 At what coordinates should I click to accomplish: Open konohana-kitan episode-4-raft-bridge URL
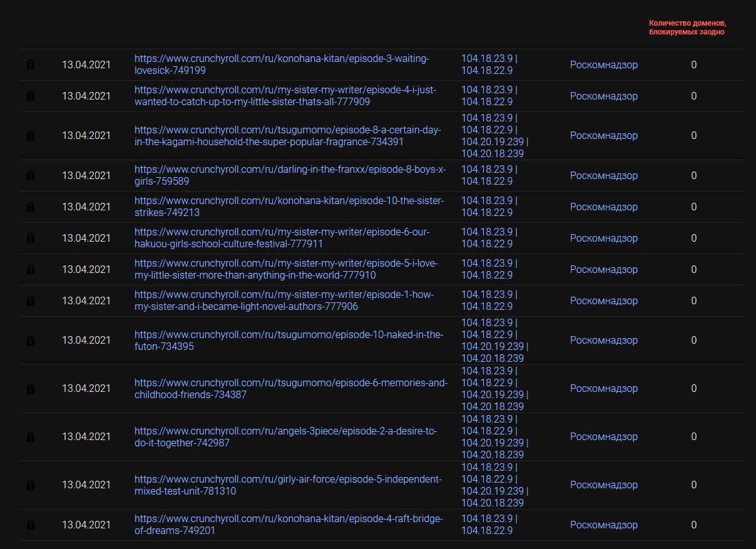pyautogui.click(x=289, y=525)
